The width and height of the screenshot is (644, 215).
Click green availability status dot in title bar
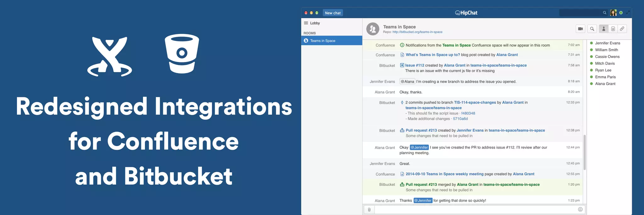[x=621, y=13]
